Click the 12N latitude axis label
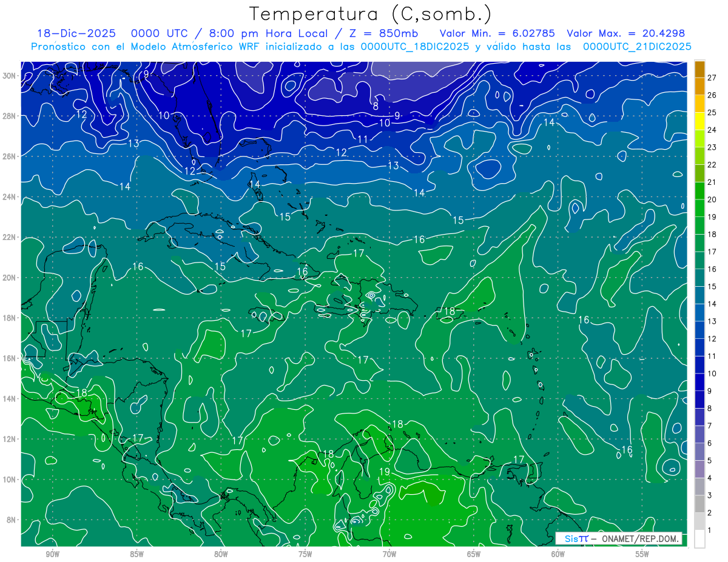This screenshot has width=728, height=562. point(10,439)
